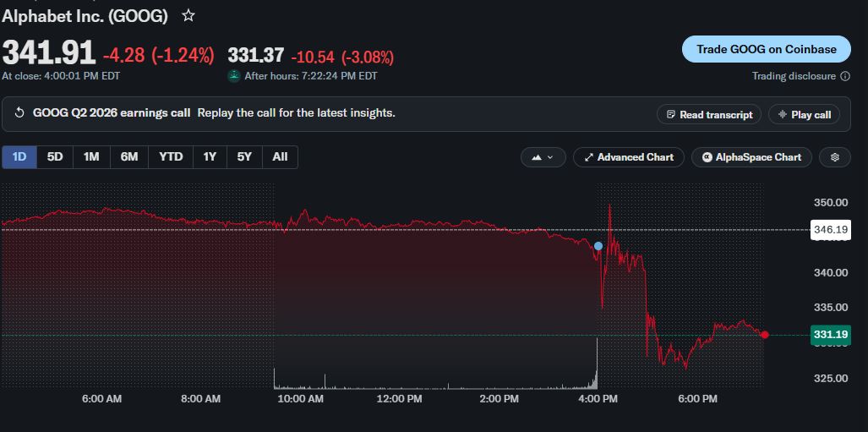Open the Advanced Chart
This screenshot has height=432, width=868.
(x=629, y=157)
